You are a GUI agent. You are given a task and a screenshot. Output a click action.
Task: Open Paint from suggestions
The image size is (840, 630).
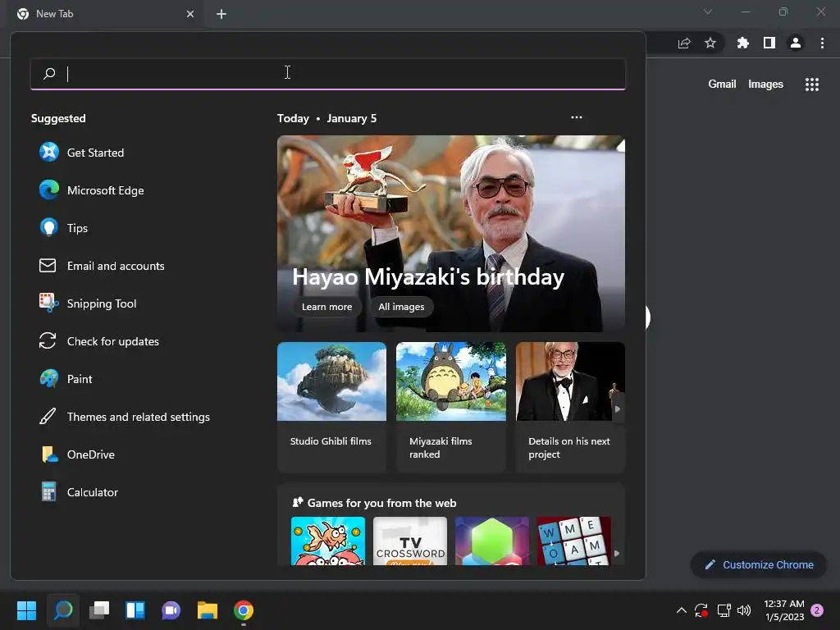(x=66, y=379)
